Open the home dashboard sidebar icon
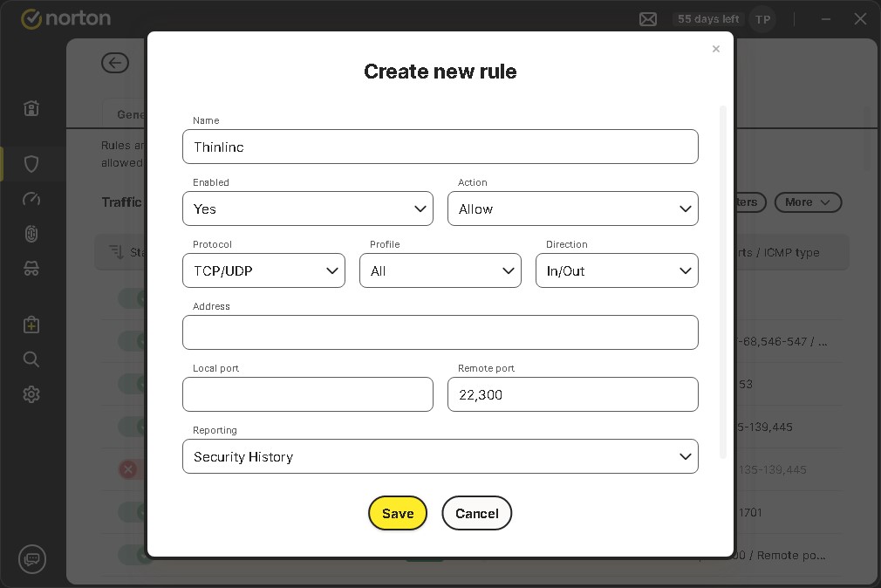The width and height of the screenshot is (881, 588). pos(31,108)
